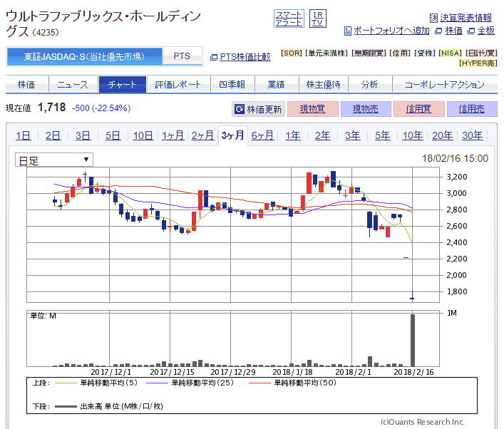Open the 日足 candle interval dropdown
The height and width of the screenshot is (429, 504).
point(54,160)
